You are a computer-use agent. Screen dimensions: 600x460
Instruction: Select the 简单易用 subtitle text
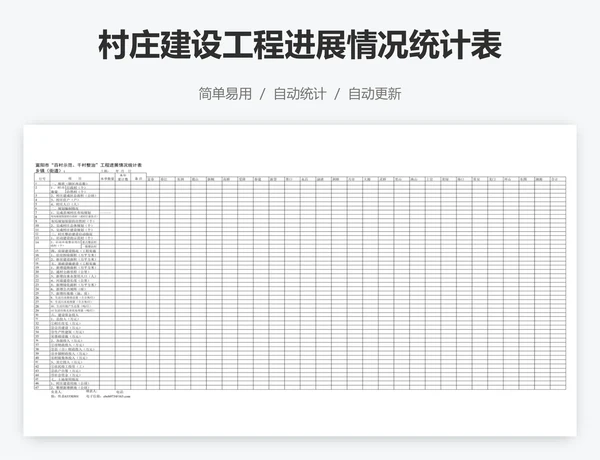(x=225, y=94)
